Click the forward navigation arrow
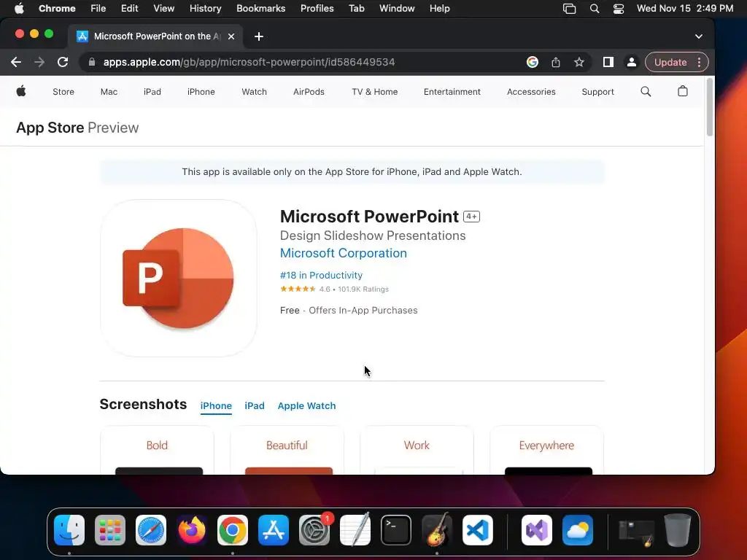This screenshot has height=560, width=747. (x=39, y=62)
